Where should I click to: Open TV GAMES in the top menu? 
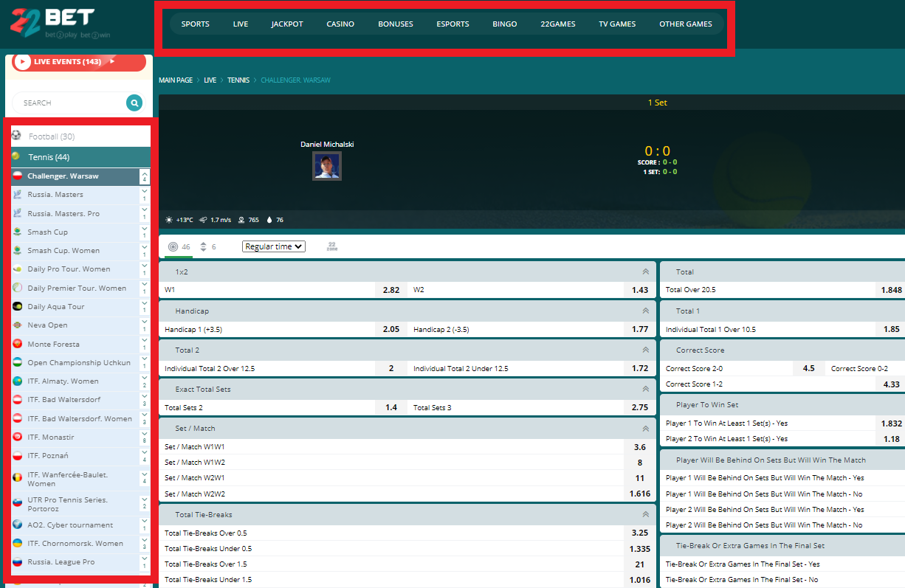[x=617, y=24]
